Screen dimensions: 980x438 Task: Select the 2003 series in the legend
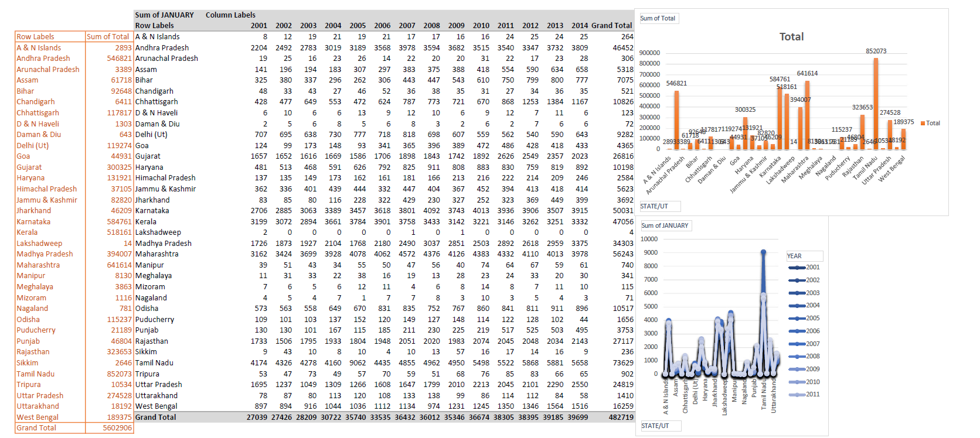pos(804,293)
